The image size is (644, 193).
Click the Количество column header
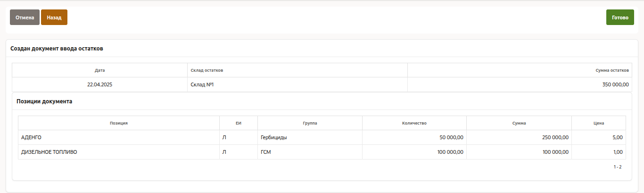pyautogui.click(x=414, y=123)
